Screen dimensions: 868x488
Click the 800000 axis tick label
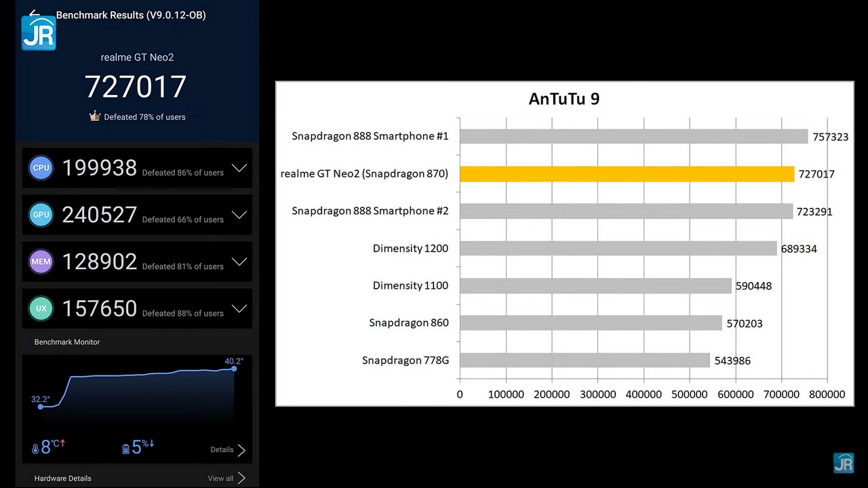tap(827, 394)
